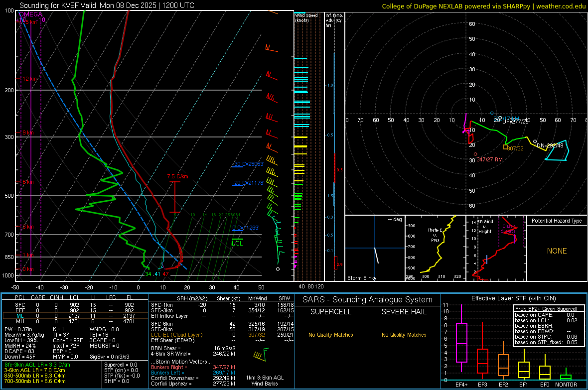Image resolution: width=588 pixels, height=390 pixels.
Task: Click the 7.5 C/km lapse rate label
Action: point(178,176)
